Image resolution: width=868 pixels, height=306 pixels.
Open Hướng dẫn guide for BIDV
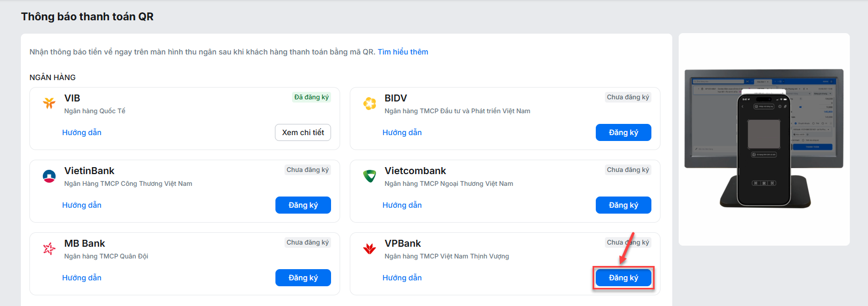point(402,132)
